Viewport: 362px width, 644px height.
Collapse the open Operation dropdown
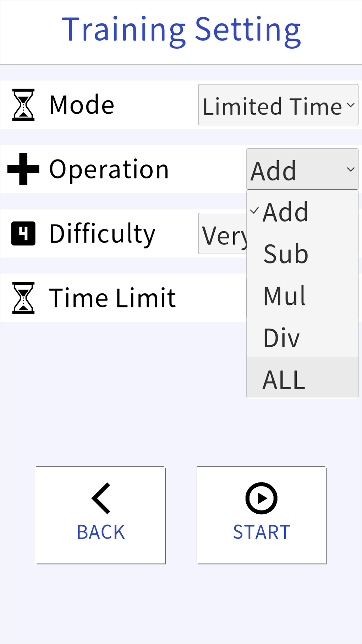click(x=302, y=169)
